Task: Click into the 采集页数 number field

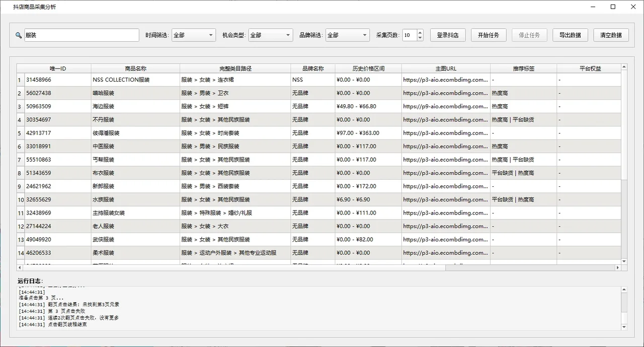Action: tap(410, 35)
